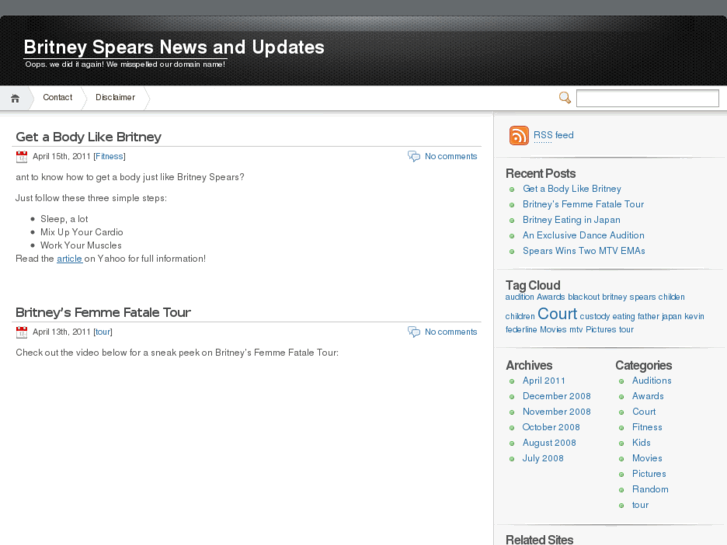Browse the tour category in sidebar
The width and height of the screenshot is (727, 545).
640,505
